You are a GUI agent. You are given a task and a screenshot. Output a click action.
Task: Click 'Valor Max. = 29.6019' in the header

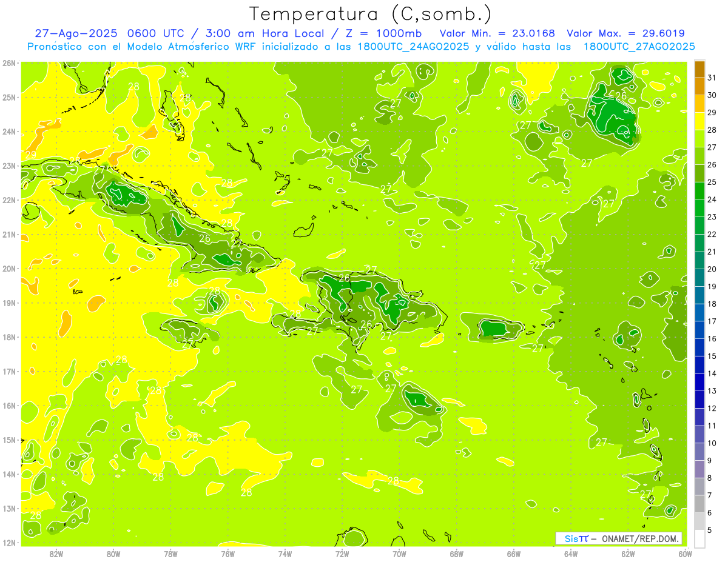pos(626,33)
